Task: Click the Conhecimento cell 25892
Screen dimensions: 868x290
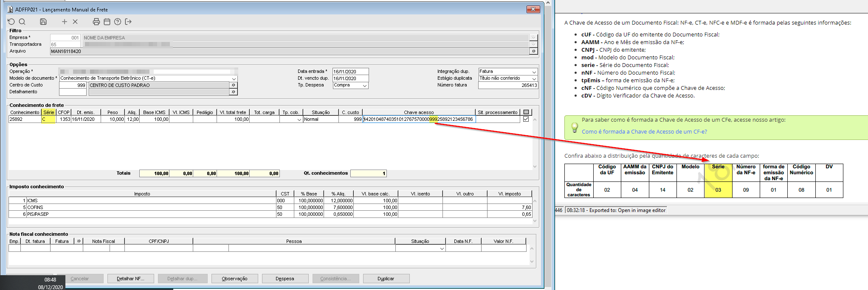Action: tap(25, 119)
